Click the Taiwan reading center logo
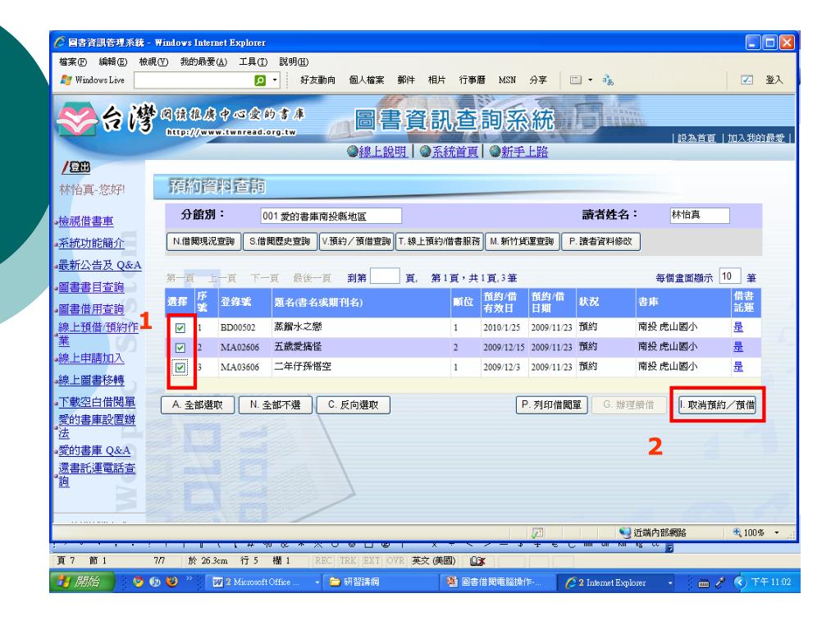The image size is (840, 630). [78, 121]
